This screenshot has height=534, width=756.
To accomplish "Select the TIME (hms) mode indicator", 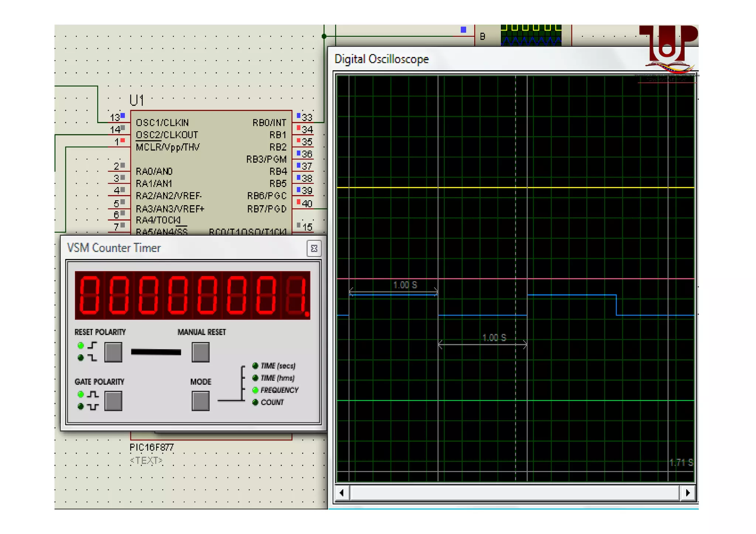I will (x=255, y=378).
